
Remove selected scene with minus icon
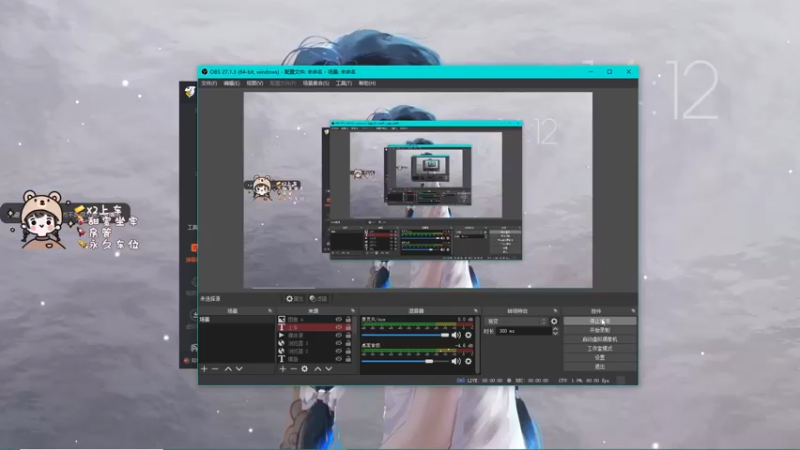215,368
